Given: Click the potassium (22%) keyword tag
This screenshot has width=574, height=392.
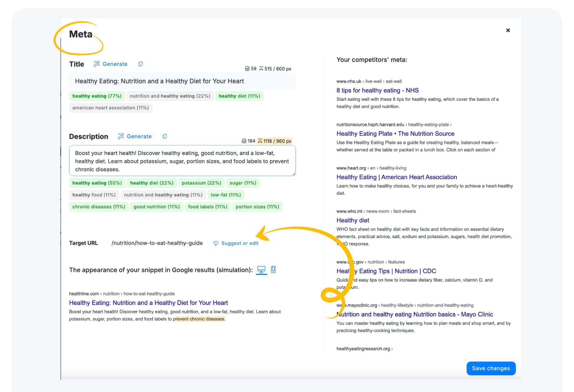Looking at the screenshot, I should click(x=202, y=183).
